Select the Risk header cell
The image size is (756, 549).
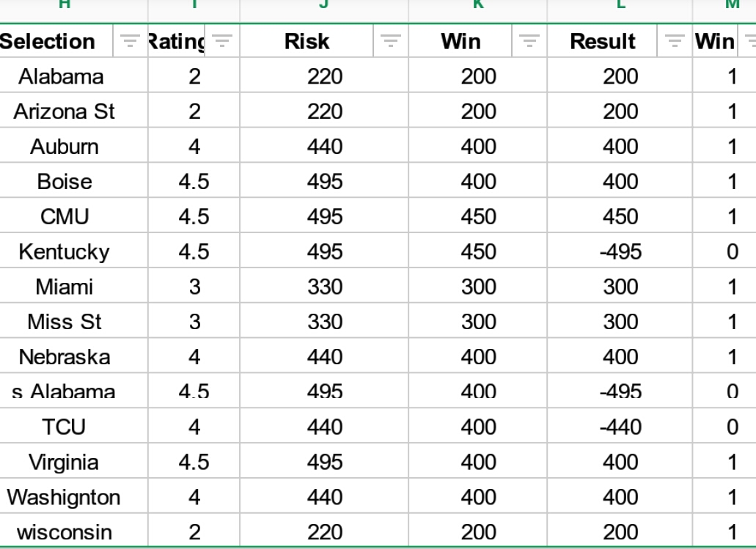(307, 41)
